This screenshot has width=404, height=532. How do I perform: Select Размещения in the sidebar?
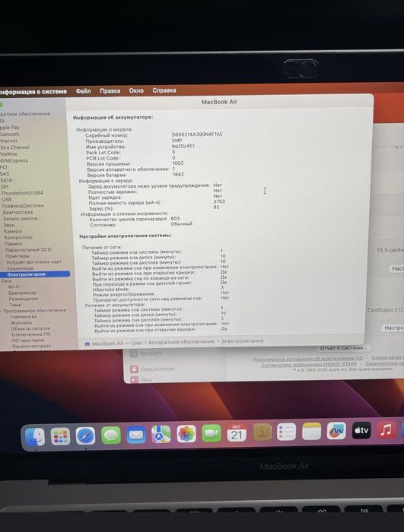coord(24,299)
